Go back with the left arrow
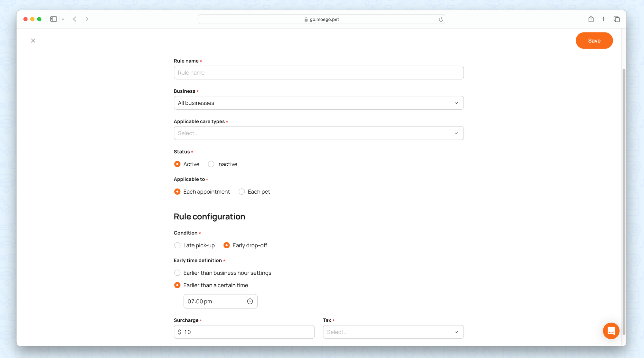 75,19
